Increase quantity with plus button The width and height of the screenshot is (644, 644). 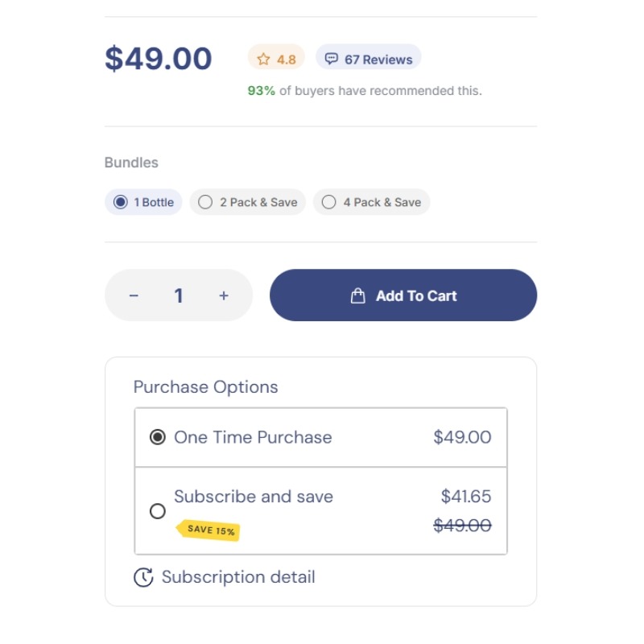click(x=224, y=296)
